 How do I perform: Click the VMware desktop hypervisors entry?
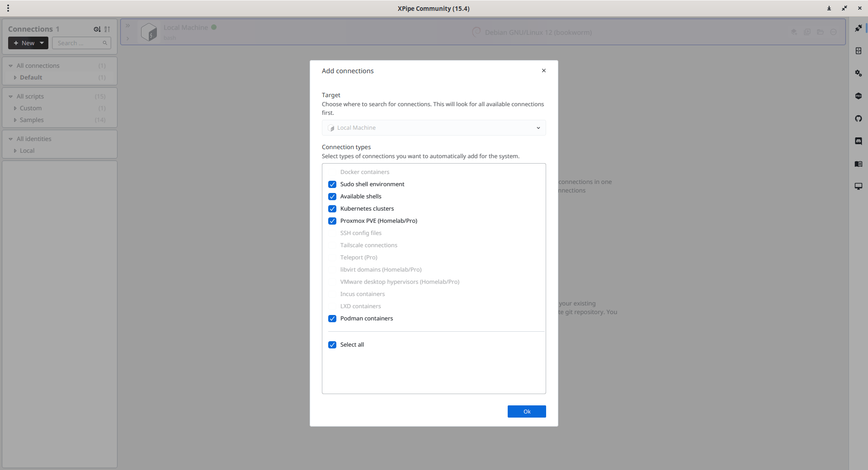(x=400, y=282)
